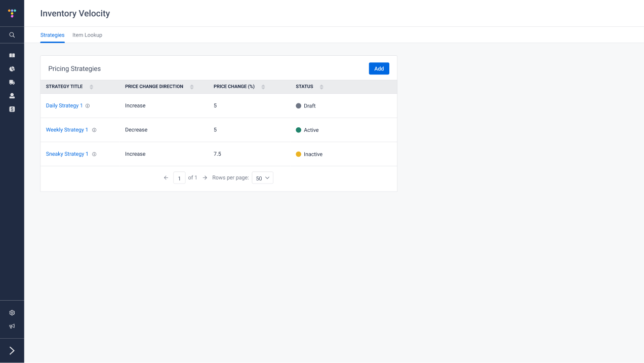Click the megaphone announcements icon
Viewport: 644px width, 363px height.
(12, 326)
